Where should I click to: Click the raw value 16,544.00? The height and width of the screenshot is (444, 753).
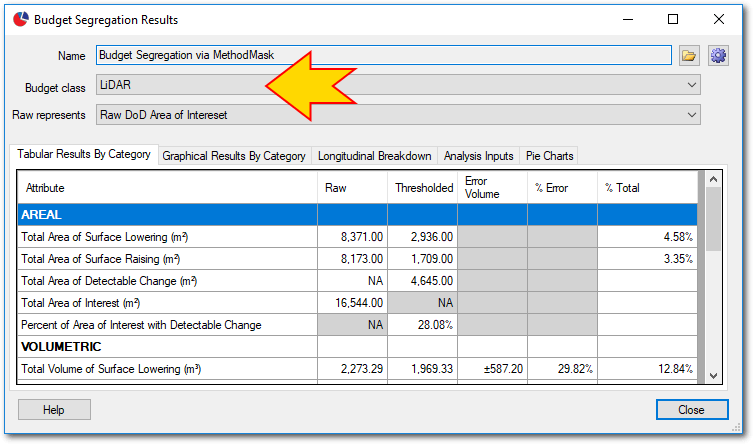pyautogui.click(x=352, y=303)
